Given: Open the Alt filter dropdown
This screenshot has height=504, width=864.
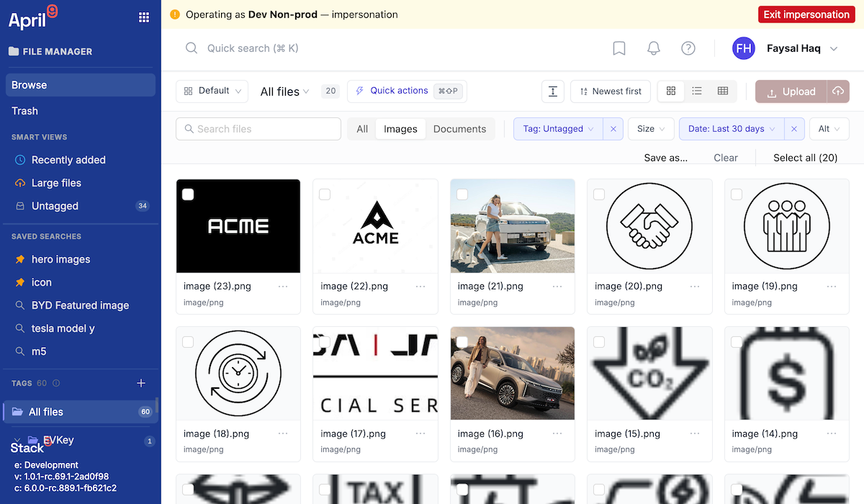Looking at the screenshot, I should (829, 129).
